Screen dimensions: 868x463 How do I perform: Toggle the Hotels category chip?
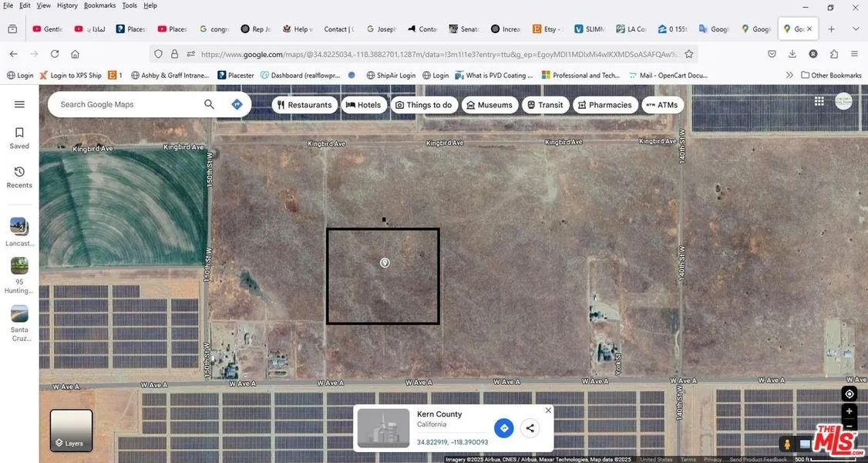pos(364,105)
